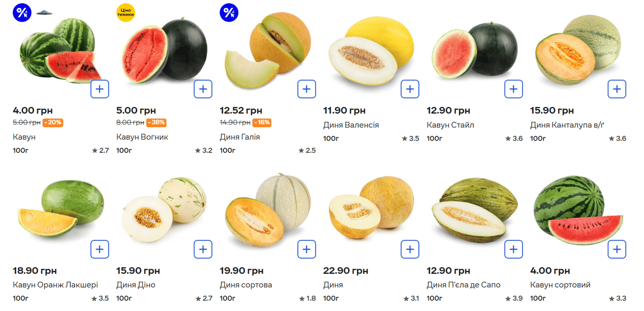Screen dimensions: 644x311
Task: View Диня П'єла де Сапо product image
Action: click(476, 210)
